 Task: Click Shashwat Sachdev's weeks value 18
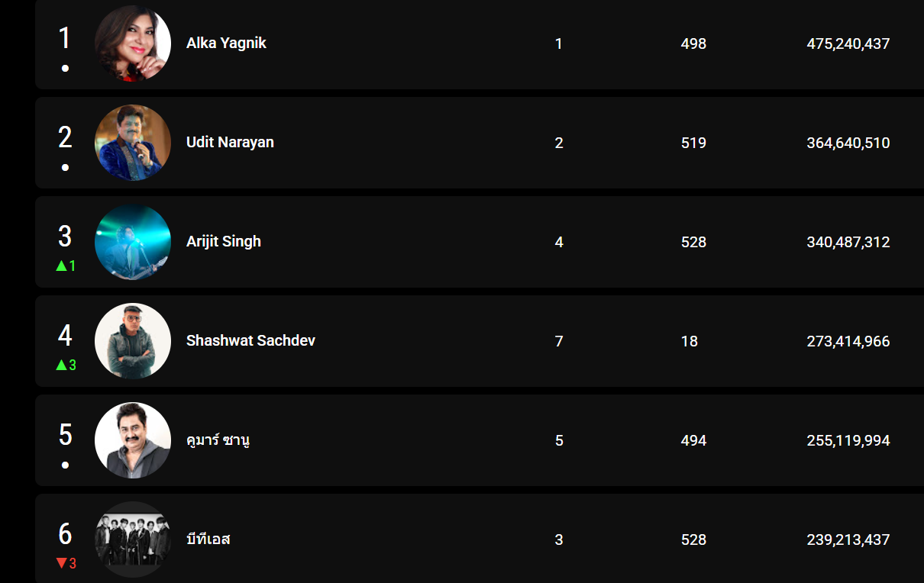[690, 342]
